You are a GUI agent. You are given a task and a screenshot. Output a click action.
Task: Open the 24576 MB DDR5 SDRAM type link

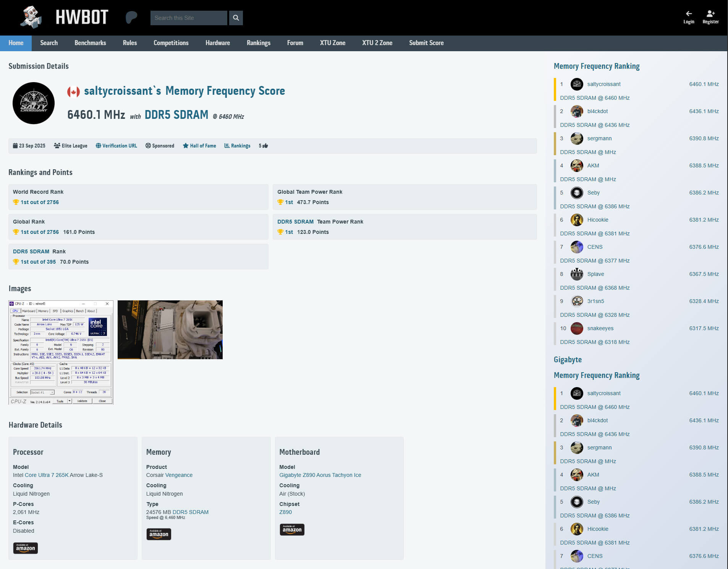tap(191, 512)
